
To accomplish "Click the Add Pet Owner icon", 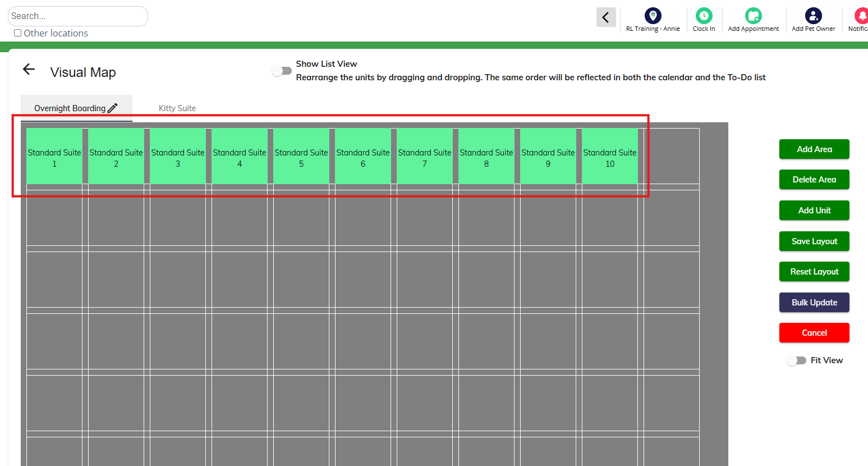I will click(813, 16).
